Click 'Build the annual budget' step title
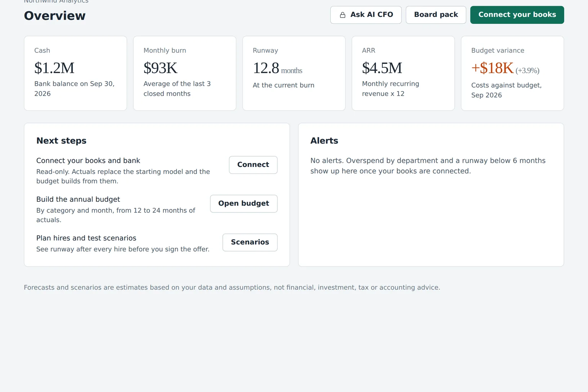This screenshot has height=392, width=588. click(78, 199)
